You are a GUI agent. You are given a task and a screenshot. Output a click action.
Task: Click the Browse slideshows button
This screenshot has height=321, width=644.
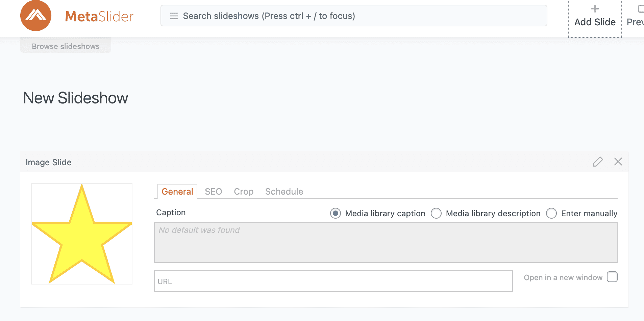click(x=66, y=46)
